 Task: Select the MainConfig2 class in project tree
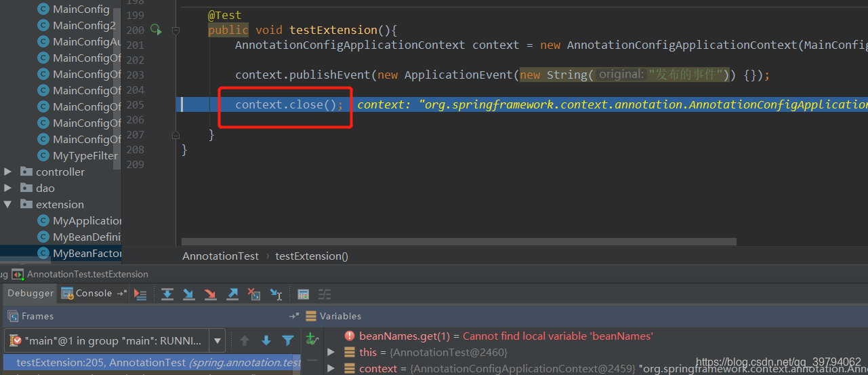(x=77, y=25)
